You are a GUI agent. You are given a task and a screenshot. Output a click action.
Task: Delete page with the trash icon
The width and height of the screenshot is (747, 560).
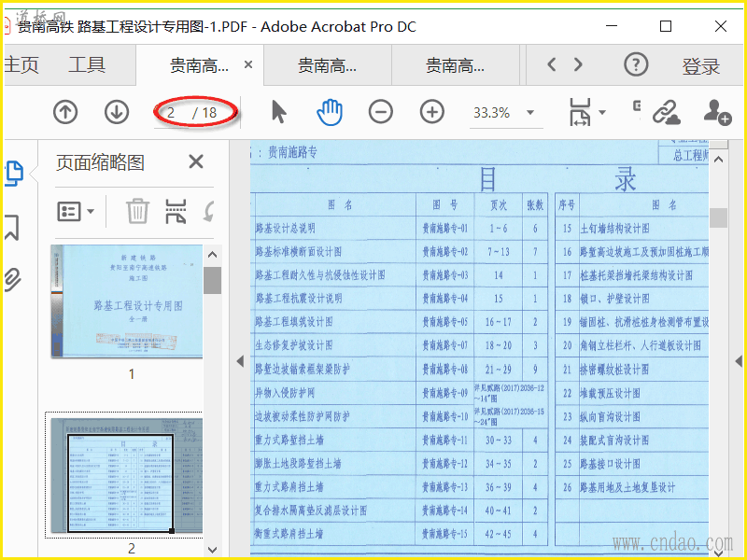[137, 211]
